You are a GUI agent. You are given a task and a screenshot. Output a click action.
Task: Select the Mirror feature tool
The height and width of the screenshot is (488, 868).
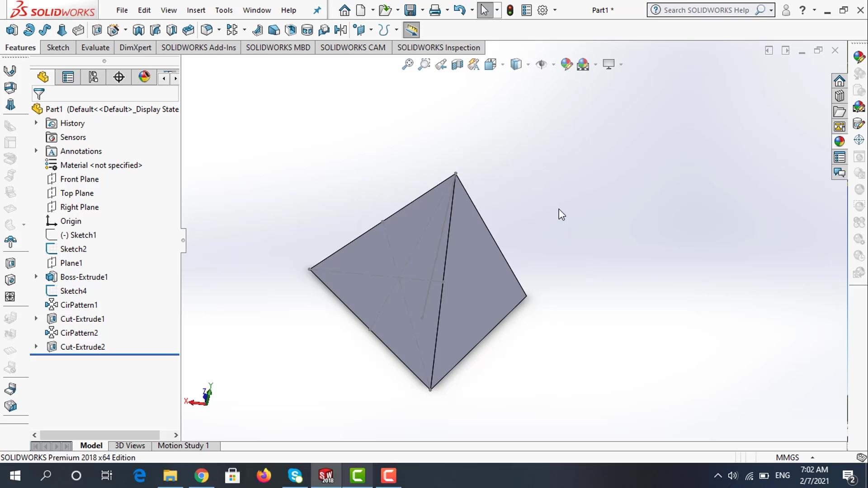pyautogui.click(x=340, y=29)
